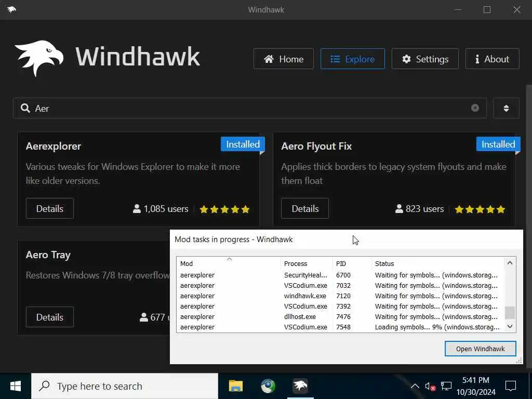The width and height of the screenshot is (532, 399).
Task: Open the notification center icon
Action: (511, 386)
